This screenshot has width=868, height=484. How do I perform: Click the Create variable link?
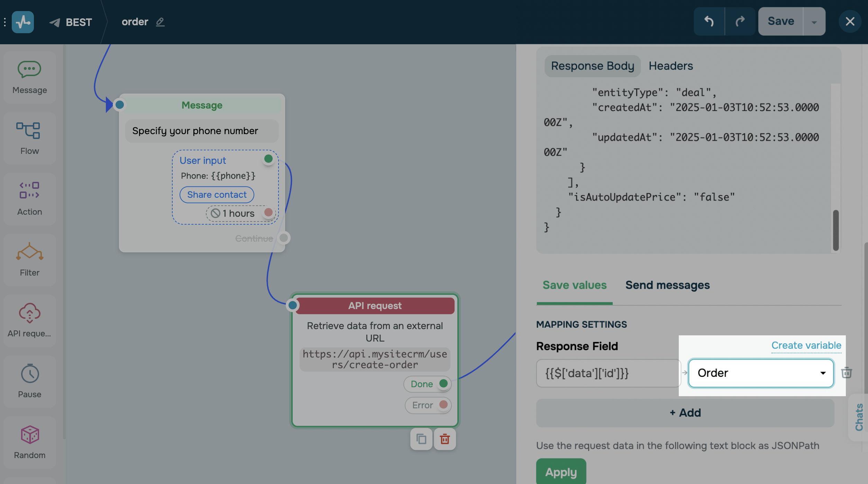(806, 345)
